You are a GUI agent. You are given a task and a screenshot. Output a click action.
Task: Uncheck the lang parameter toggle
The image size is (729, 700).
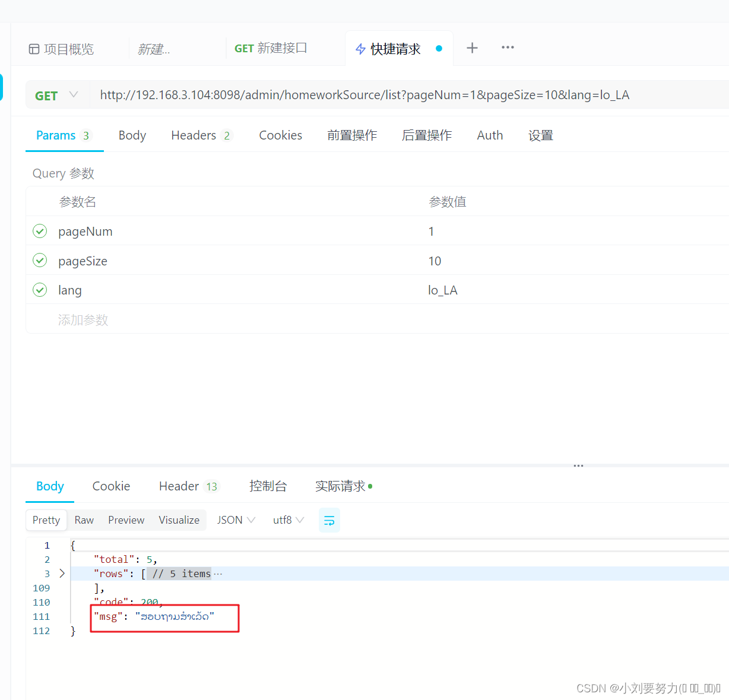point(40,290)
